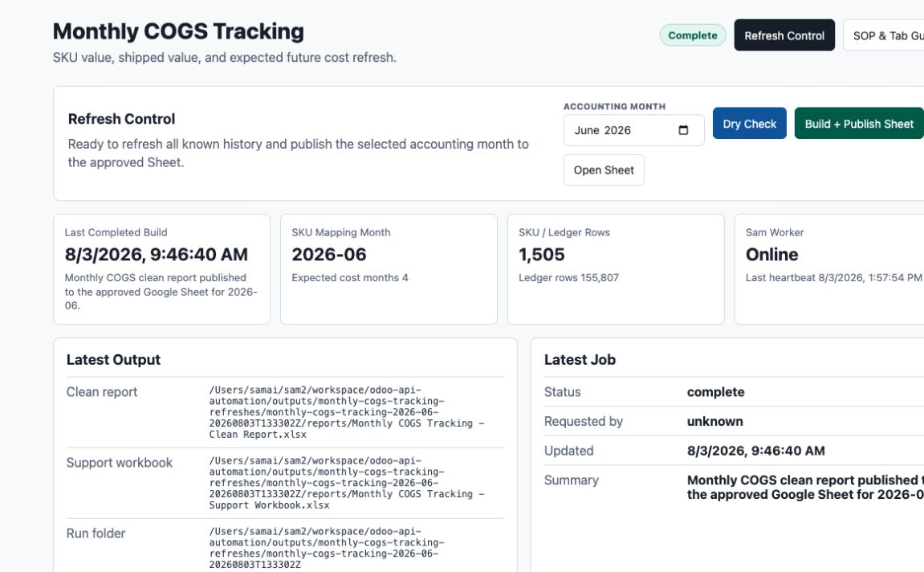Image resolution: width=924 pixels, height=572 pixels.
Task: Click the Latest Job Summary text
Action: coord(805,488)
